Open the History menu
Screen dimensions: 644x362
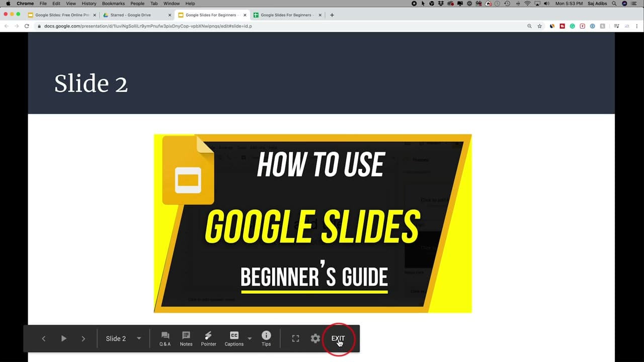pyautogui.click(x=89, y=4)
